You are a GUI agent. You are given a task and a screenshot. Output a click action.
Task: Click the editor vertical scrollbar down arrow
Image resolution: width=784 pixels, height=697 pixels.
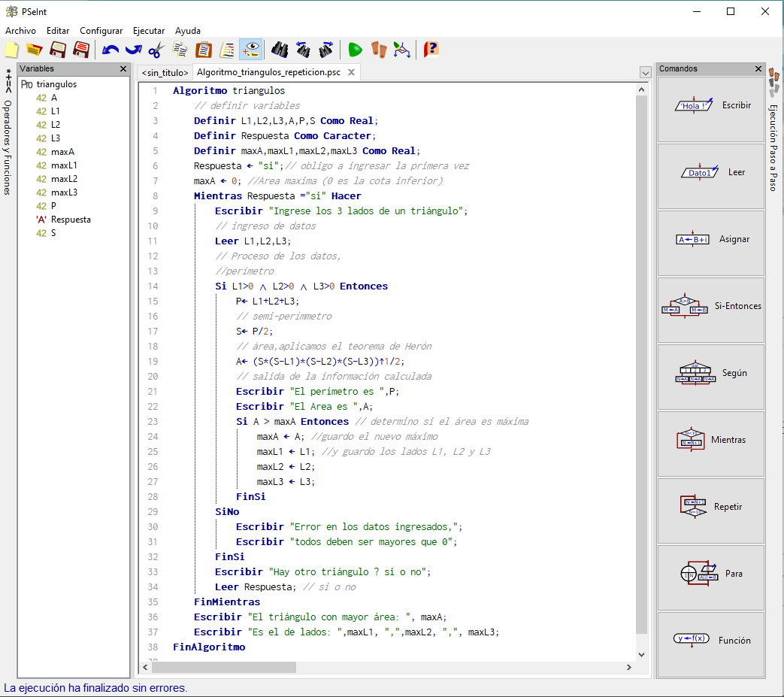[641, 654]
